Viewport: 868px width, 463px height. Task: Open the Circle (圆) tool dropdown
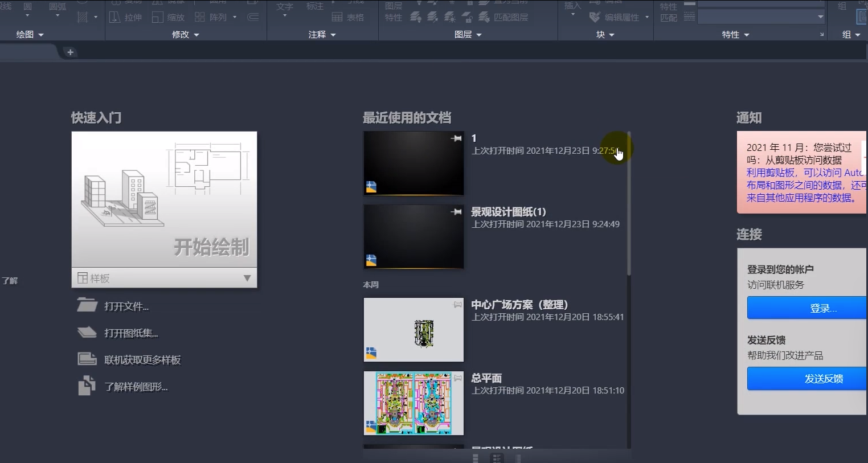point(27,15)
